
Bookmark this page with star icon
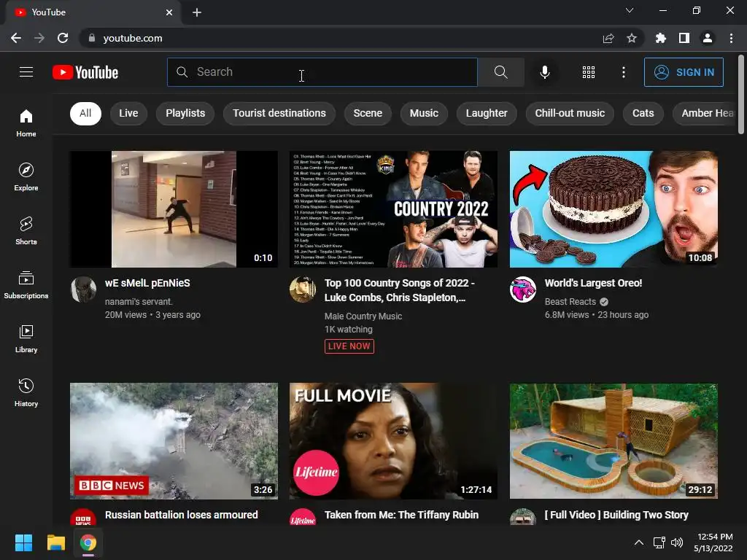click(632, 38)
